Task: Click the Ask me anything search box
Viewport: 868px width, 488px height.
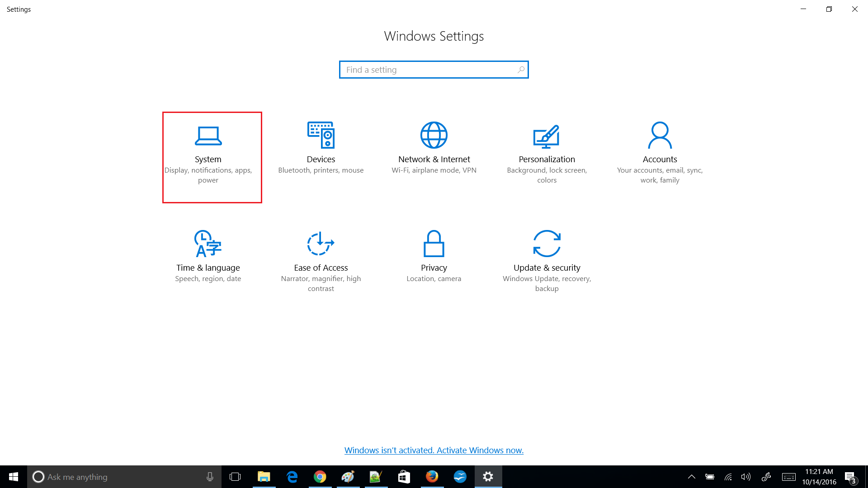Action: (x=124, y=477)
